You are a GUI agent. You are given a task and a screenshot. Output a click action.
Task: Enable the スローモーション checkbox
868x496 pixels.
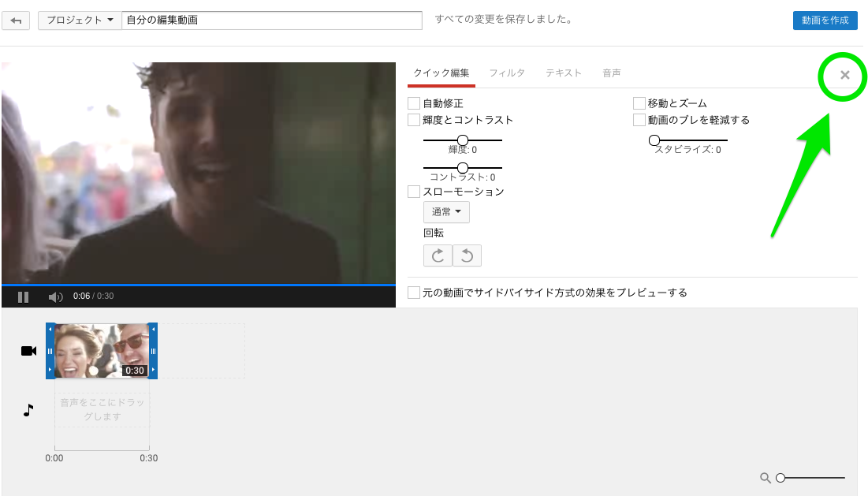point(414,192)
